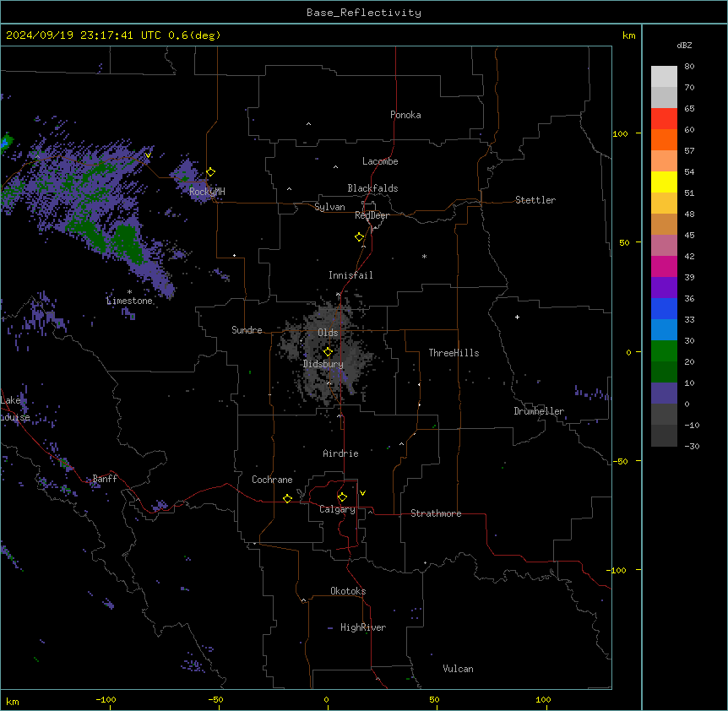Click the yellow diamond marker south of RedDeer
Image resolution: width=728 pixels, height=711 pixels.
click(360, 237)
